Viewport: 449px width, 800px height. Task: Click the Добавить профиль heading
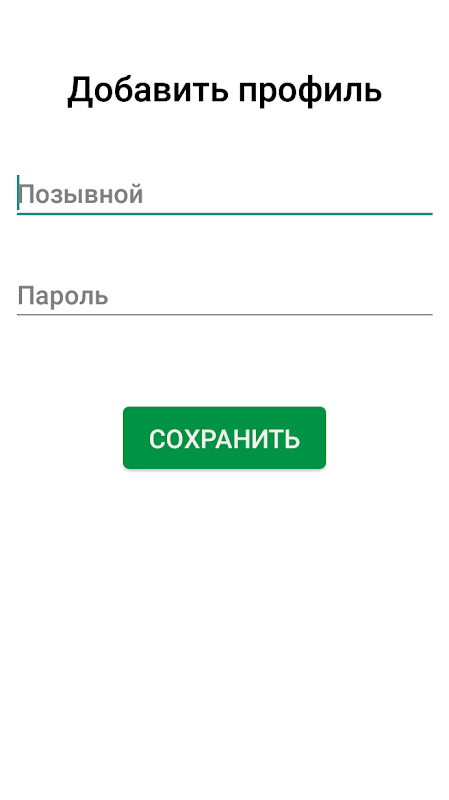[x=224, y=90]
